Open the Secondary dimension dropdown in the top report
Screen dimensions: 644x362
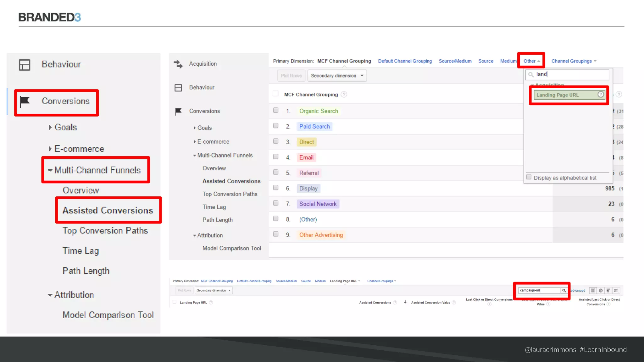click(337, 76)
